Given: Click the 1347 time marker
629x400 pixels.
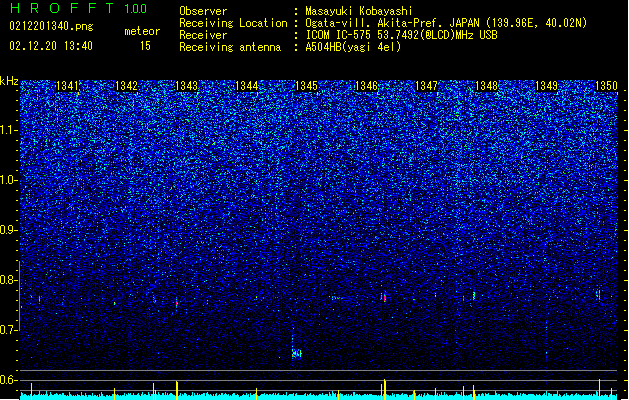Looking at the screenshot, I should point(426,86).
